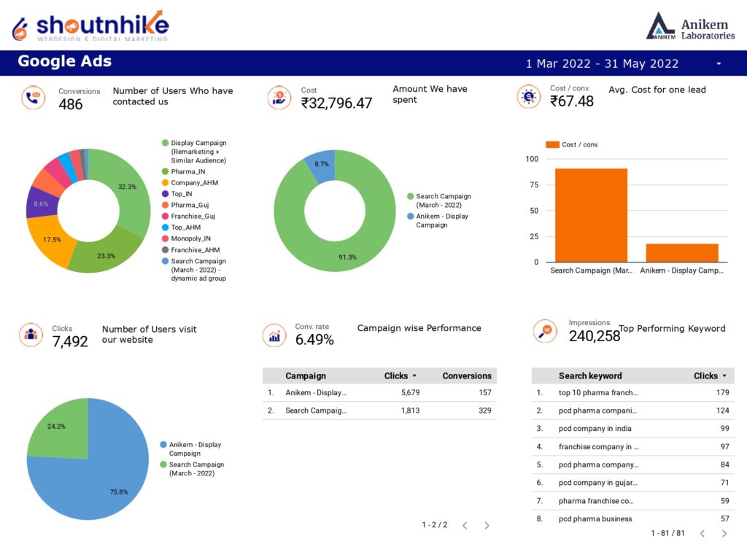Click Pharma_Guj legend swatch
747x560 pixels.
point(166,205)
